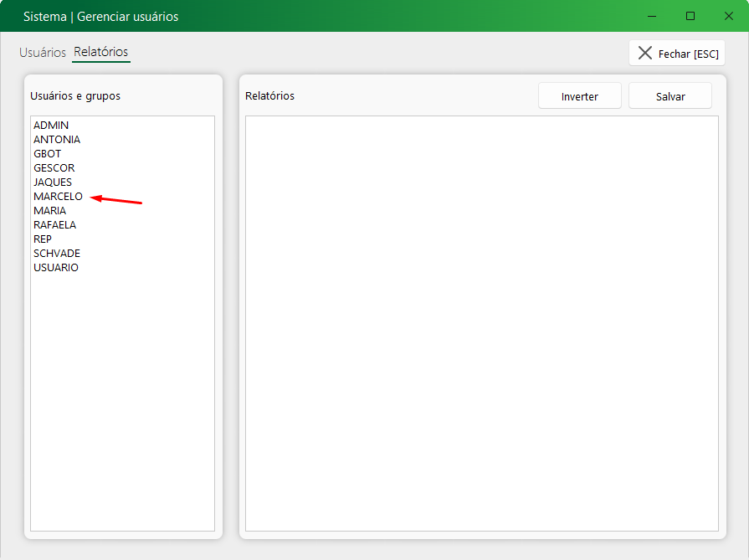Select user RAFAELA

(54, 225)
